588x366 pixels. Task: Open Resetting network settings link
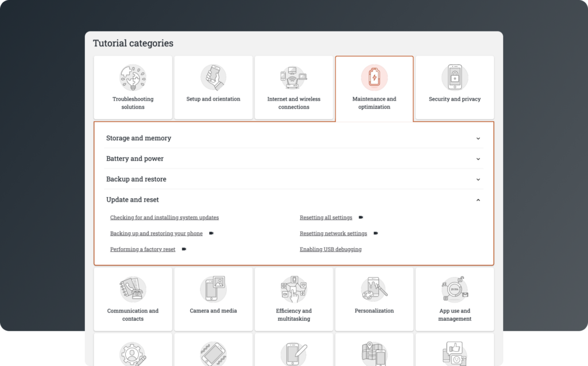[334, 233]
